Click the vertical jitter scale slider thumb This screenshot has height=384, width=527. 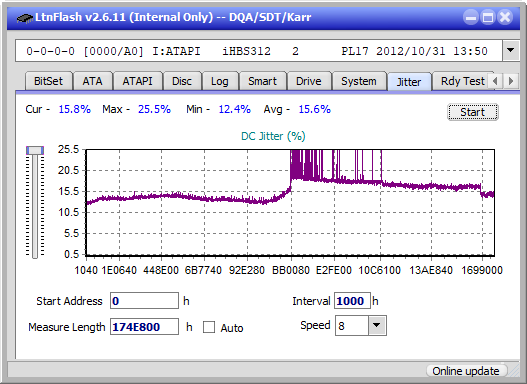tap(35, 150)
